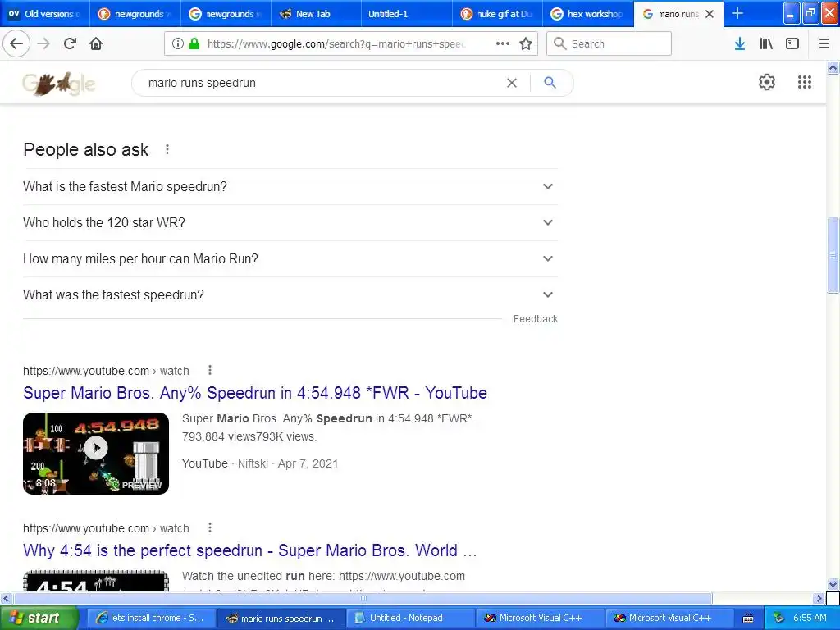Click the address bar URL
The width and height of the screenshot is (840, 630).
click(x=336, y=44)
